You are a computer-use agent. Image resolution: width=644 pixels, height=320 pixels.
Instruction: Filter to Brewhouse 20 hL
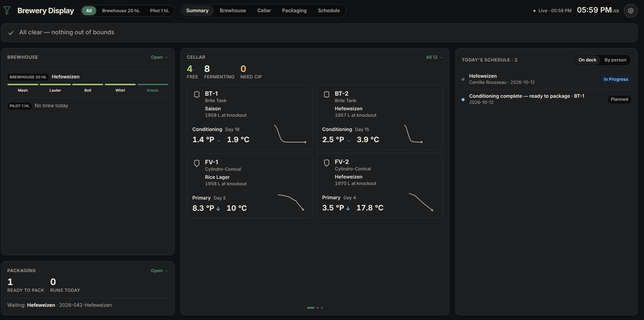pos(121,11)
